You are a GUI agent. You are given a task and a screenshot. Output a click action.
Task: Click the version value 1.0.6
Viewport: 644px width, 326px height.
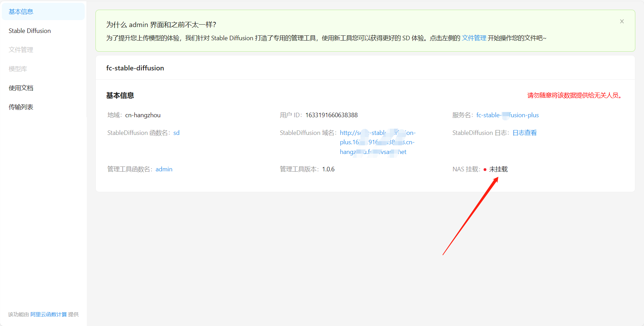328,169
